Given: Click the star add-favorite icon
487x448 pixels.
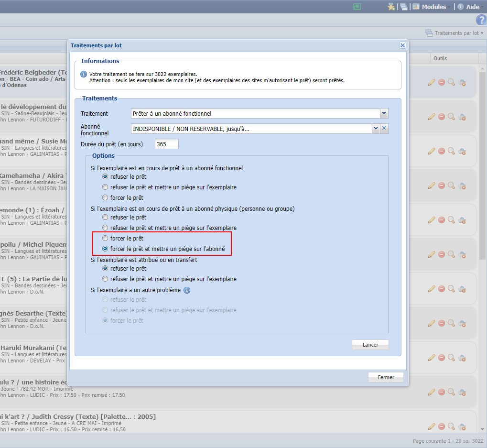Looking at the screenshot, I should [391, 7].
